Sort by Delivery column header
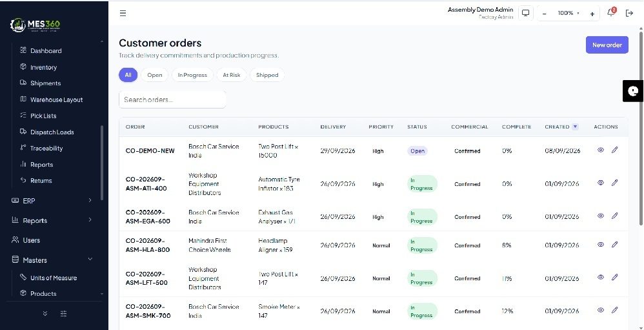This screenshot has width=644, height=330. [x=333, y=127]
